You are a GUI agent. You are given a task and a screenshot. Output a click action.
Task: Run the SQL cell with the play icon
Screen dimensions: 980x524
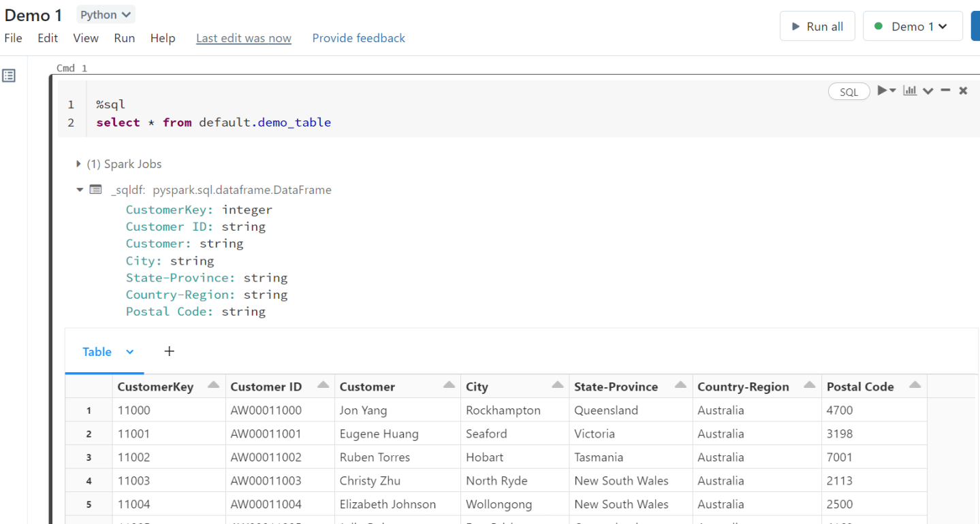[882, 90]
